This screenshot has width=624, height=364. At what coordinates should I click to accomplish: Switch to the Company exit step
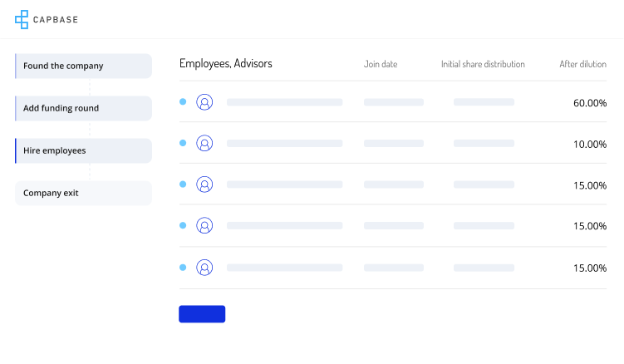tap(83, 193)
